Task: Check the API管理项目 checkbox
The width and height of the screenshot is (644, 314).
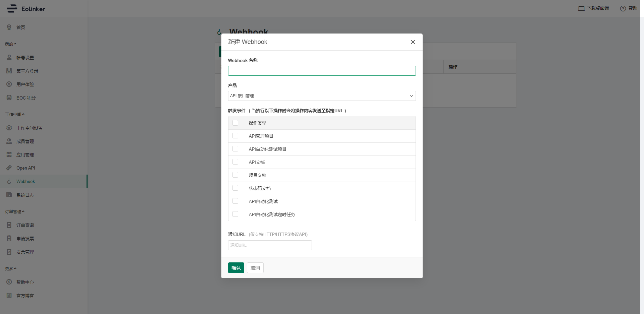Action: coord(235,136)
